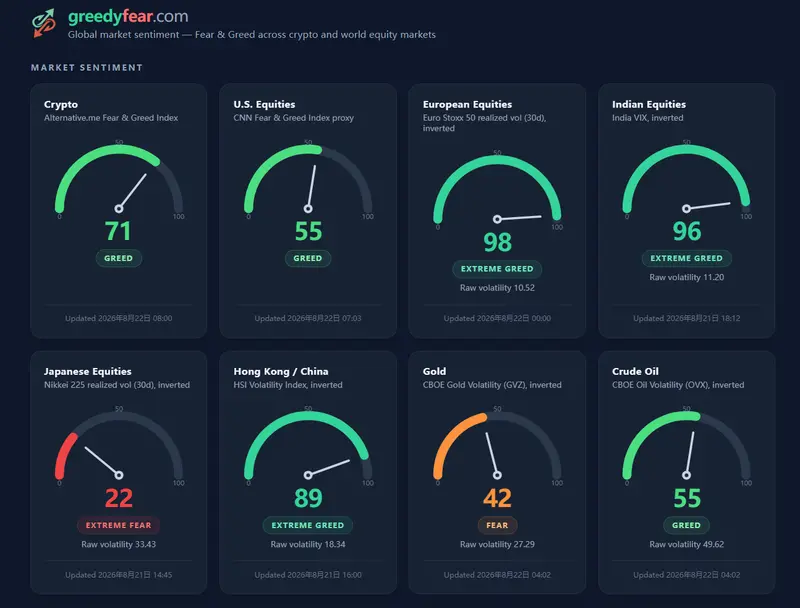Screen dimensions: 800x608
Task: Click the Japanese Equities score "22"
Action: point(119,498)
